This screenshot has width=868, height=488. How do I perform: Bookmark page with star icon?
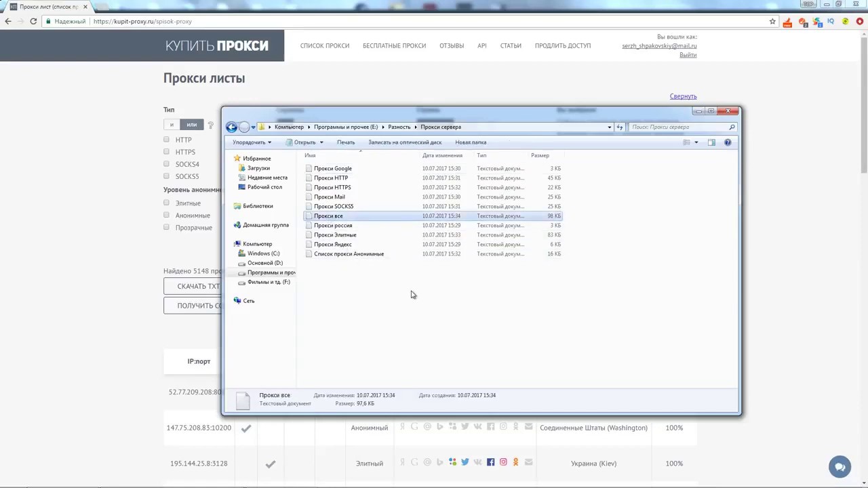coord(772,21)
